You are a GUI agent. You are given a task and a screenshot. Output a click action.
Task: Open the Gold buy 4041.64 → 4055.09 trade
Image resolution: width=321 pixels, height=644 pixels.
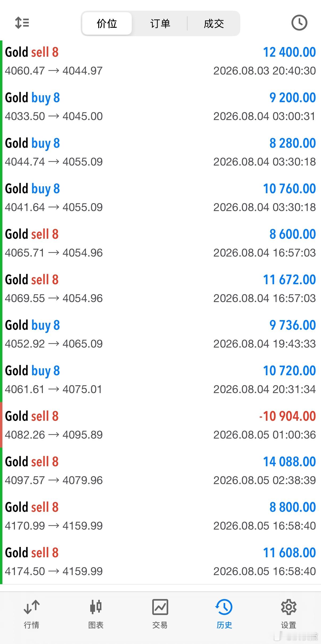160,198
